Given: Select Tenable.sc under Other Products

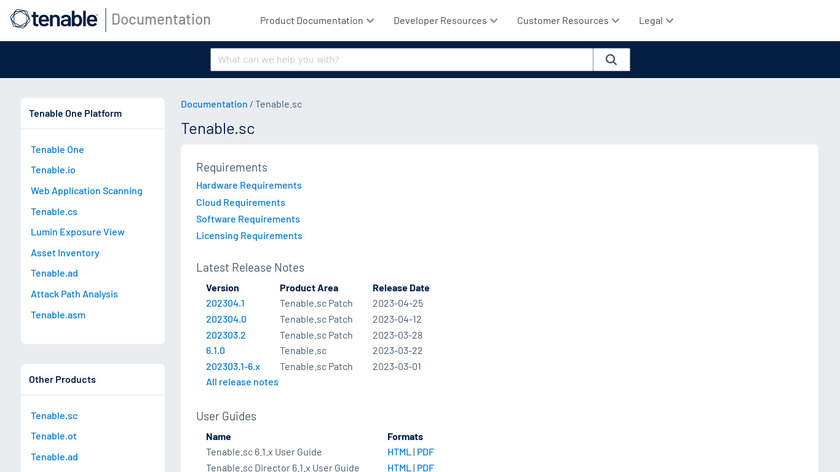Looking at the screenshot, I should click(x=54, y=416).
